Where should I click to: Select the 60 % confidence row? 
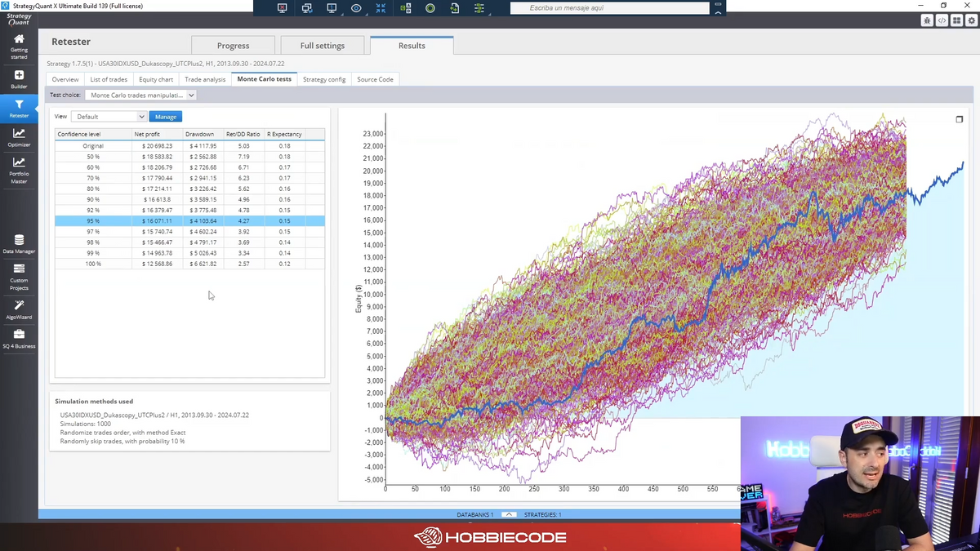point(189,167)
